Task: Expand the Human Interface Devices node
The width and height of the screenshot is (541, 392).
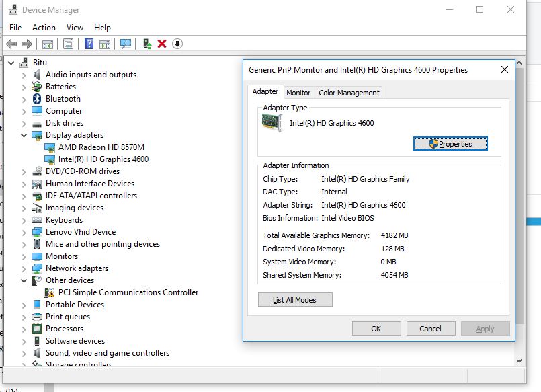Action: click(x=24, y=184)
